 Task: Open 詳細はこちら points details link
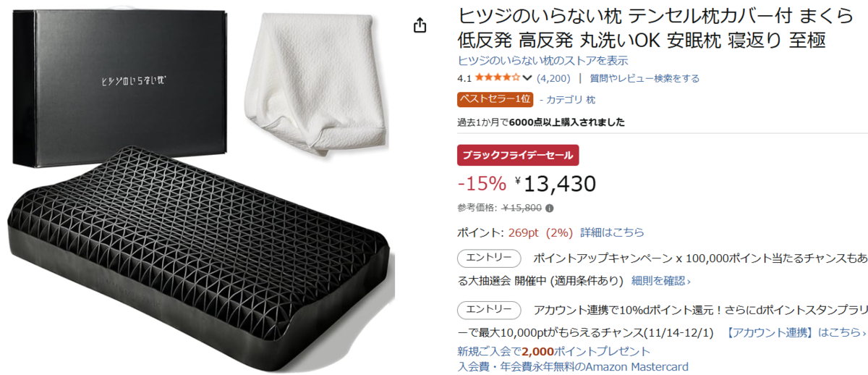click(x=612, y=232)
